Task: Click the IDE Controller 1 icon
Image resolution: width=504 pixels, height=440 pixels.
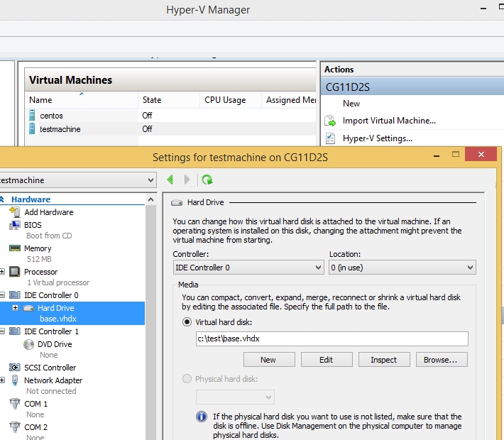Action: (x=15, y=331)
